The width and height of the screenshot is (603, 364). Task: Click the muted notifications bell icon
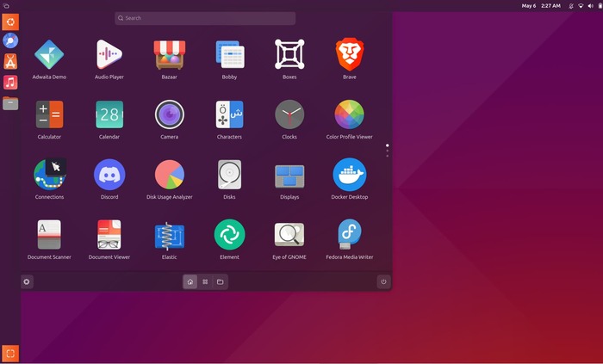tap(571, 6)
